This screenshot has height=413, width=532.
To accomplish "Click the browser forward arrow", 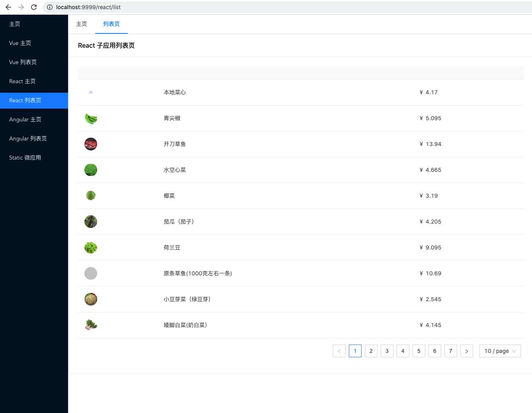I will point(21,7).
